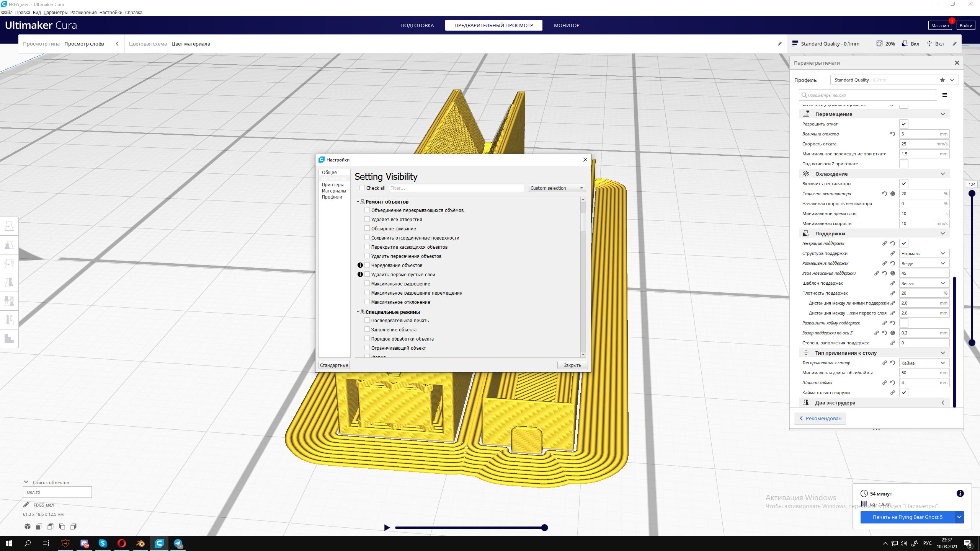Select the Support Blocker tool

point(9,320)
